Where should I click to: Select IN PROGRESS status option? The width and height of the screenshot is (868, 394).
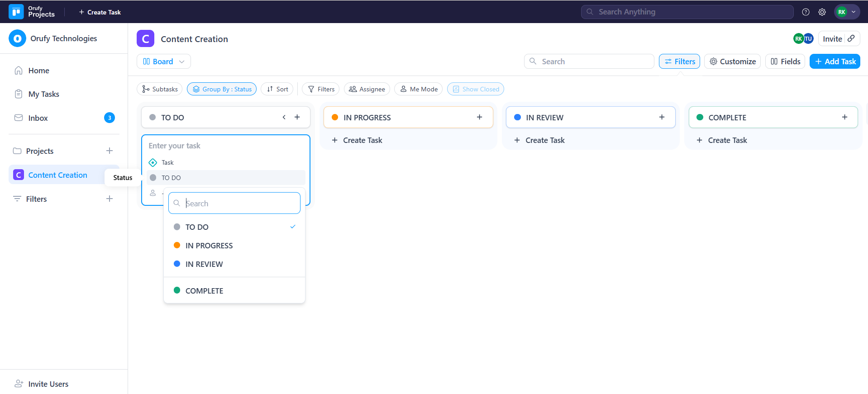(x=209, y=246)
